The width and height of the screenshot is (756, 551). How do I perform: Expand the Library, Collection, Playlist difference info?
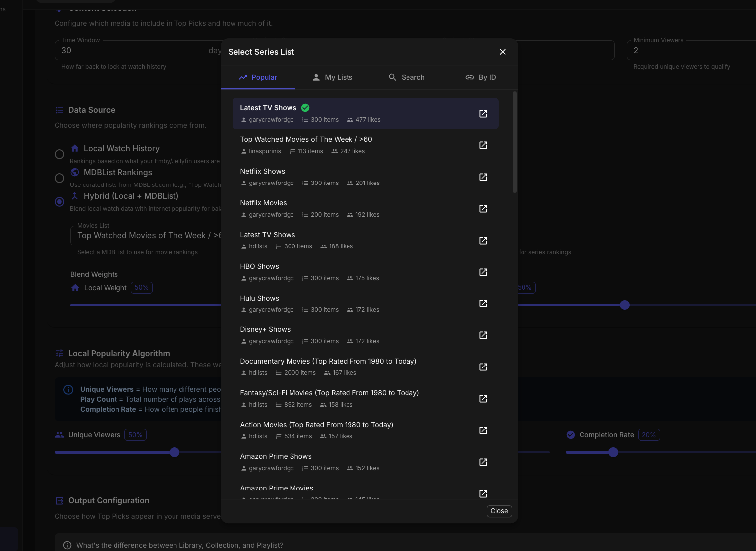click(x=179, y=545)
